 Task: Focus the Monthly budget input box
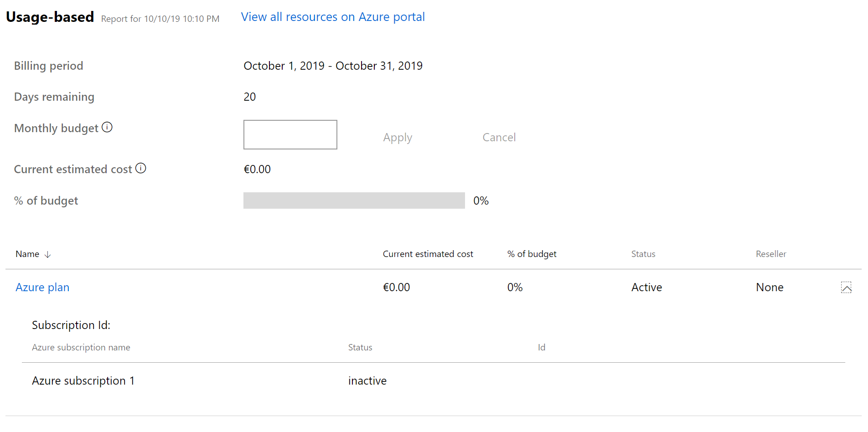(290, 135)
